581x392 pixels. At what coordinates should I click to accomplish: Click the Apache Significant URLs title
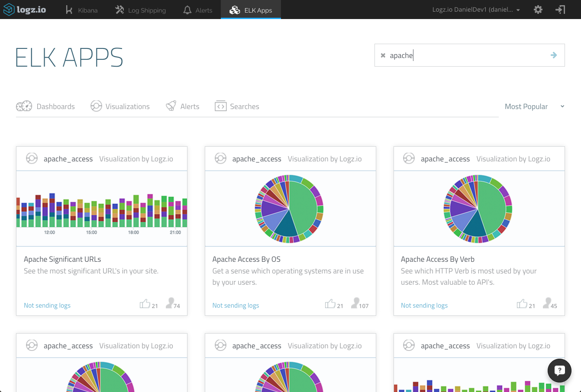click(62, 259)
